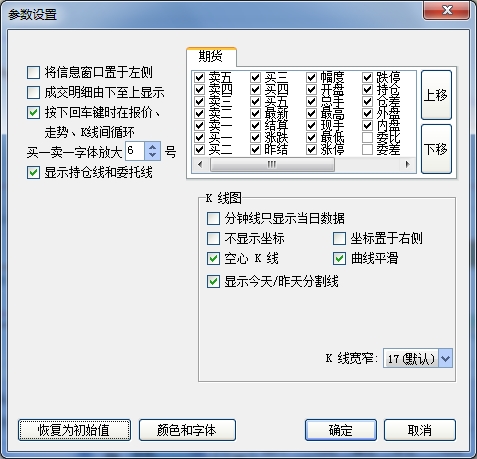477x459 pixels.
Task: Toggle 坐标置于右侧 checkbox
Action: (339, 239)
